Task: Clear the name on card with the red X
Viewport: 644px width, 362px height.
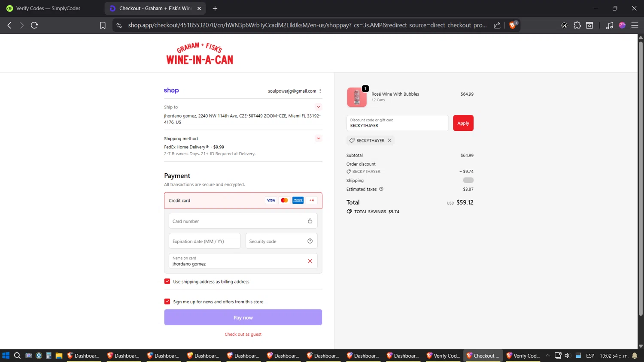Action: [x=310, y=261]
